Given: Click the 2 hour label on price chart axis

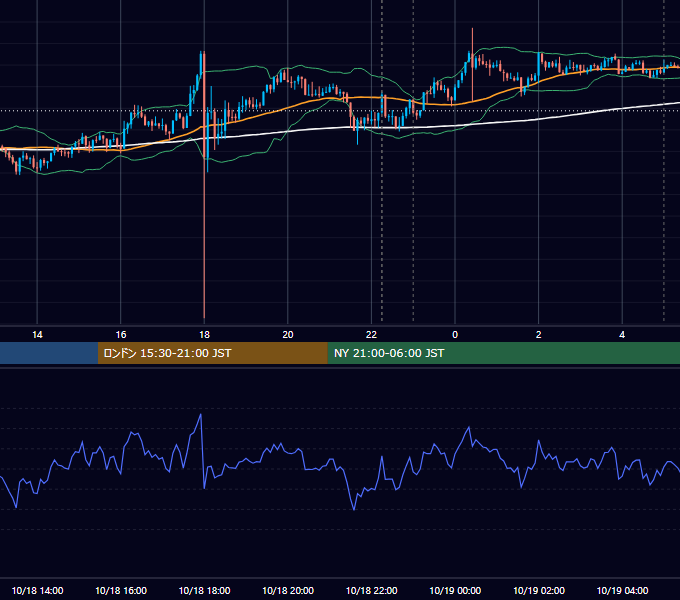Looking at the screenshot, I should 539,335.
